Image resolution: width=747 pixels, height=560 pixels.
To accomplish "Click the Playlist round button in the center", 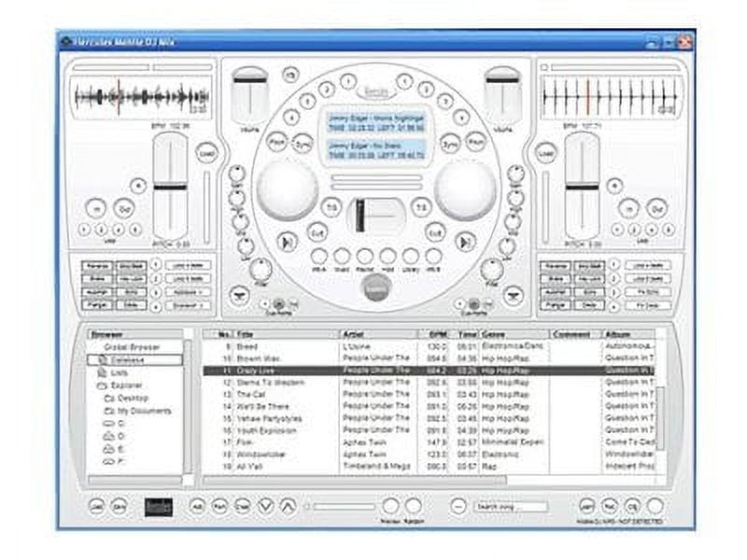I will (364, 257).
